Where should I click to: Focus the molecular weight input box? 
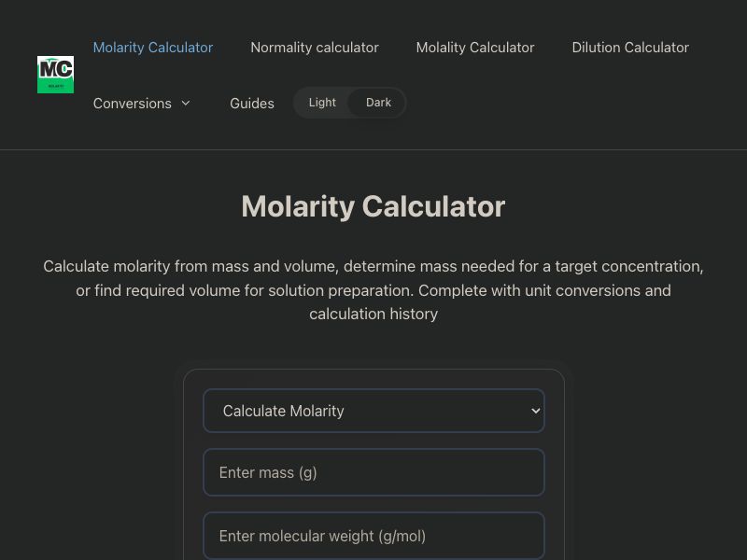coord(373,536)
